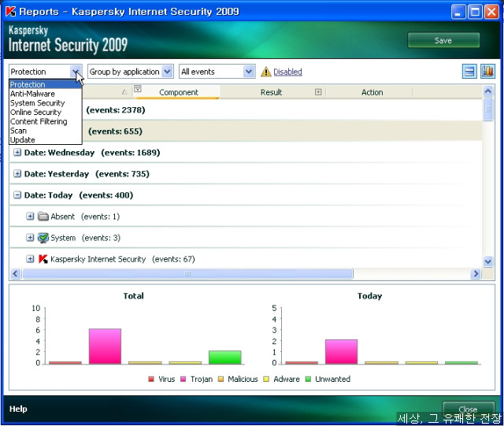Expand the Date: Wednesday group

click(x=17, y=153)
